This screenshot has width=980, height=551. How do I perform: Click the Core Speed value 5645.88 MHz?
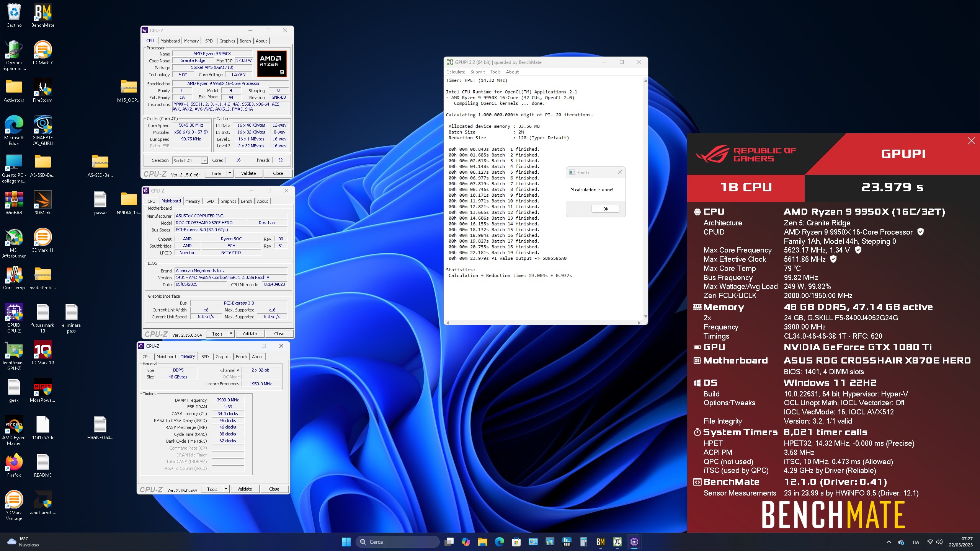pos(191,126)
